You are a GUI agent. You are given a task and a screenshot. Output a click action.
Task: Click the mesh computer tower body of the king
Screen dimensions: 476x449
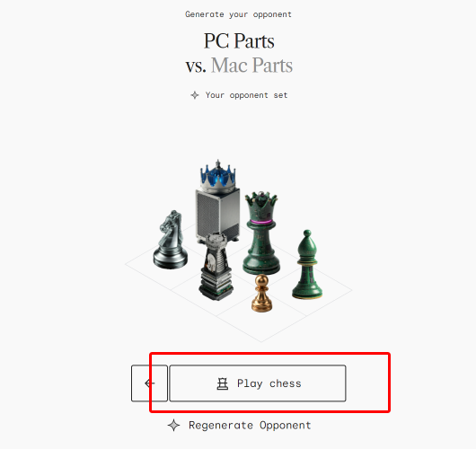point(217,214)
